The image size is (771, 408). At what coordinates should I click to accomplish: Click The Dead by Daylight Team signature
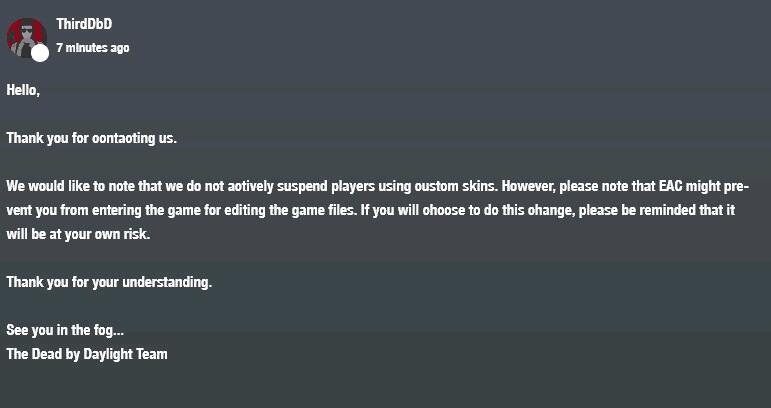pos(87,354)
